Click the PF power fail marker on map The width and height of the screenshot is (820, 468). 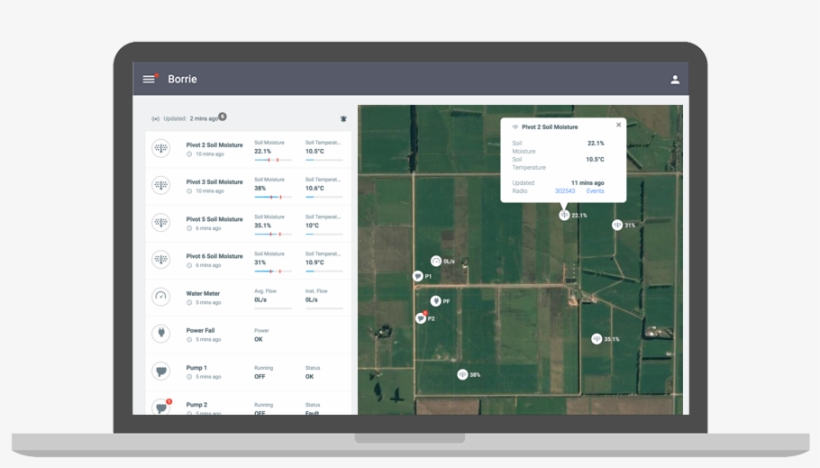tap(436, 300)
